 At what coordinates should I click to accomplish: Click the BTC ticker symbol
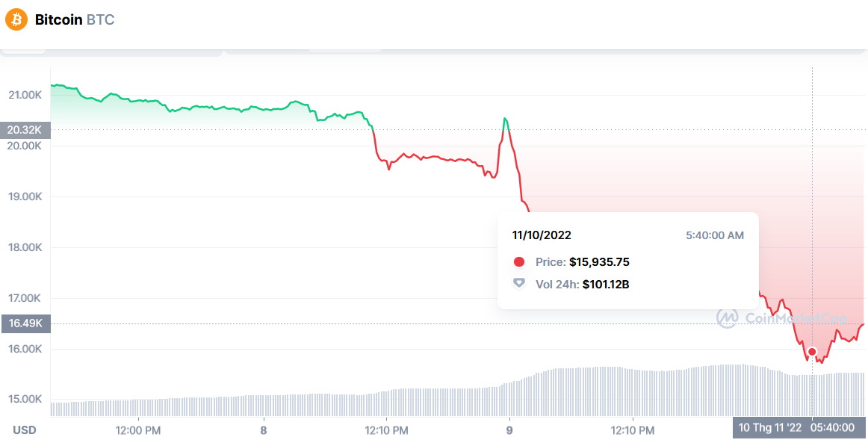point(101,20)
